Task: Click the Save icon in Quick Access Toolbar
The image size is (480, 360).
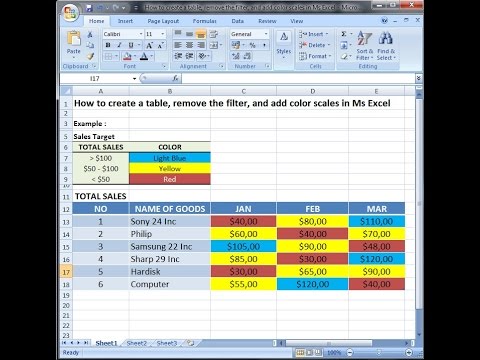Action: point(89,8)
